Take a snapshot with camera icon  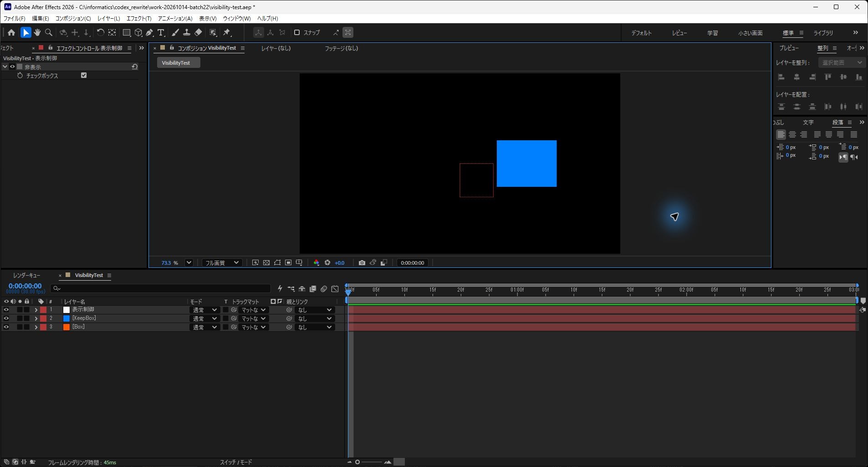point(362,263)
